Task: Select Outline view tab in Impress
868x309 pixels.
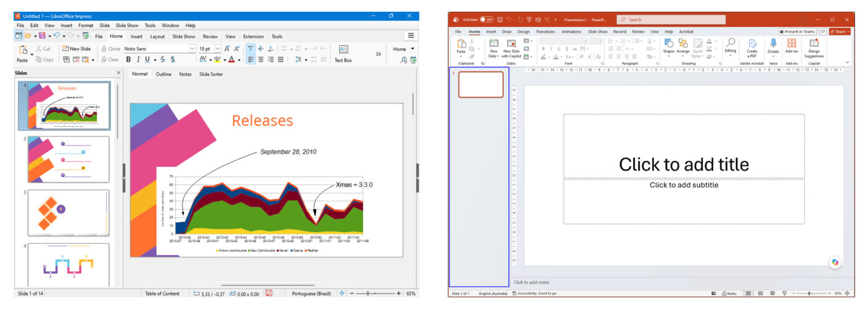Action: [164, 74]
